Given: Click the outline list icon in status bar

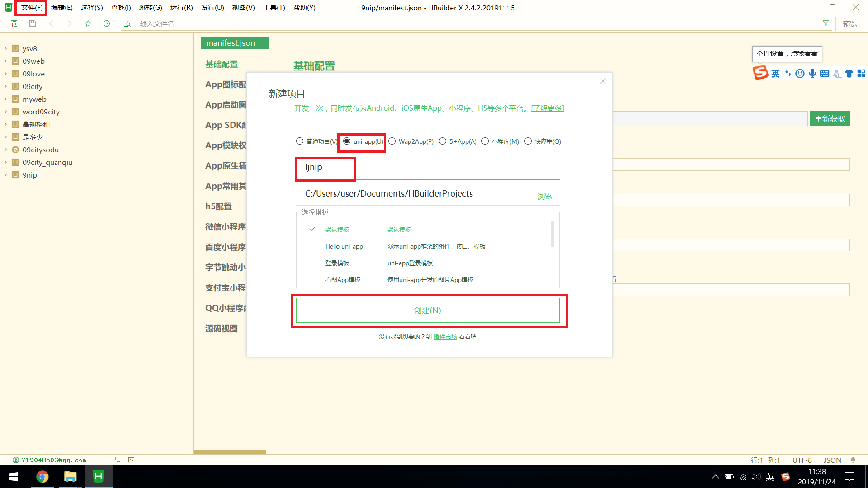Looking at the screenshot, I should 118,460.
